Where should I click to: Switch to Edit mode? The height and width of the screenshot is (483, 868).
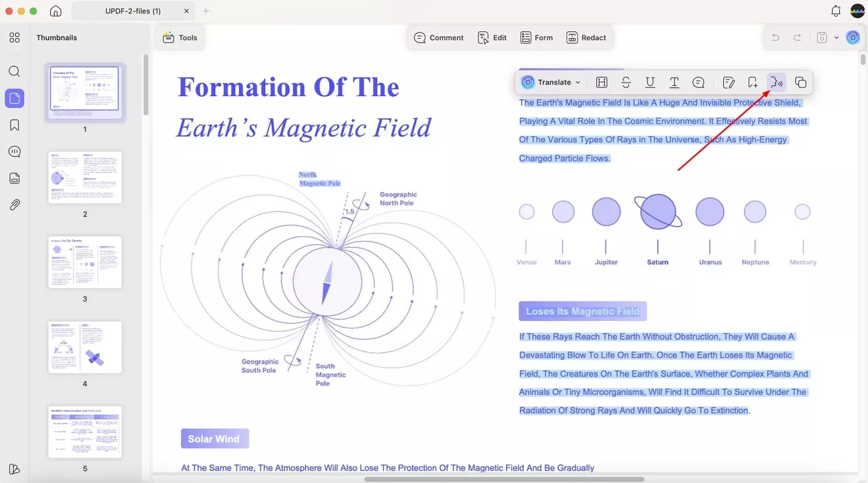tap(492, 38)
